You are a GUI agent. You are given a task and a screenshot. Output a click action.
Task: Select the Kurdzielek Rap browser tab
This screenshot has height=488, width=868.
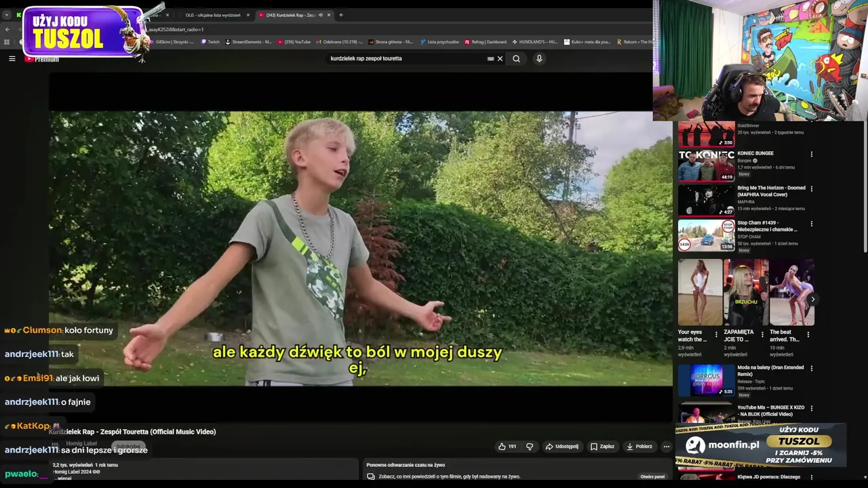click(295, 15)
